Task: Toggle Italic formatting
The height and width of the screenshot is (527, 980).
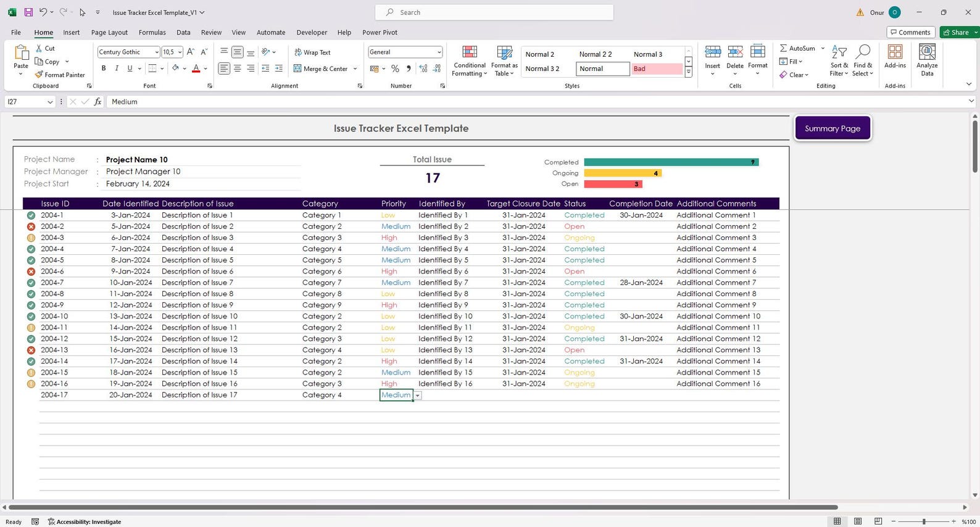Action: point(117,68)
